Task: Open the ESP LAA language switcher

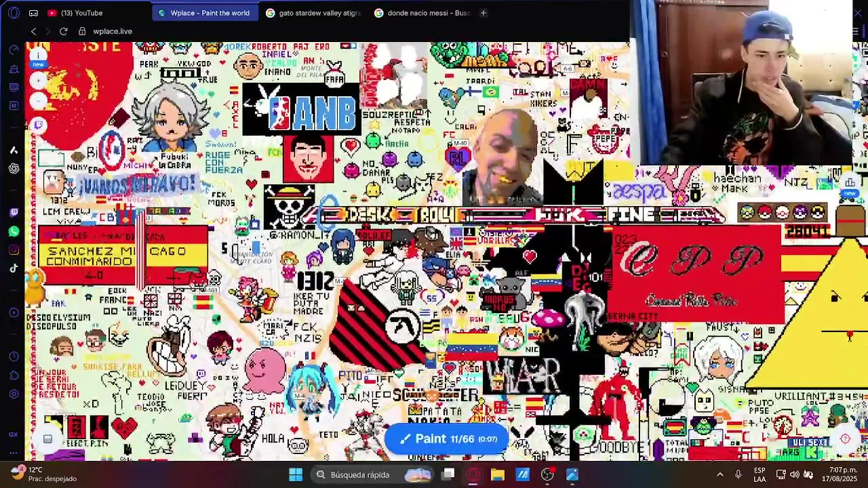Action: [759, 474]
